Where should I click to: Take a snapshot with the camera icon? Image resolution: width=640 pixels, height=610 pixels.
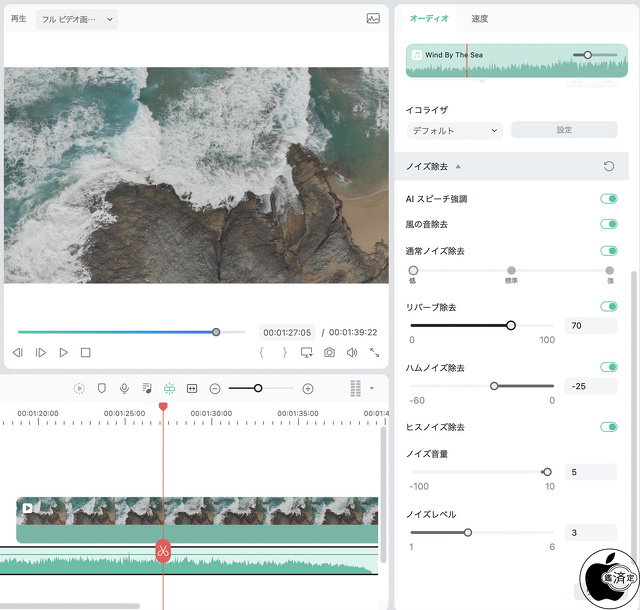coord(329,353)
